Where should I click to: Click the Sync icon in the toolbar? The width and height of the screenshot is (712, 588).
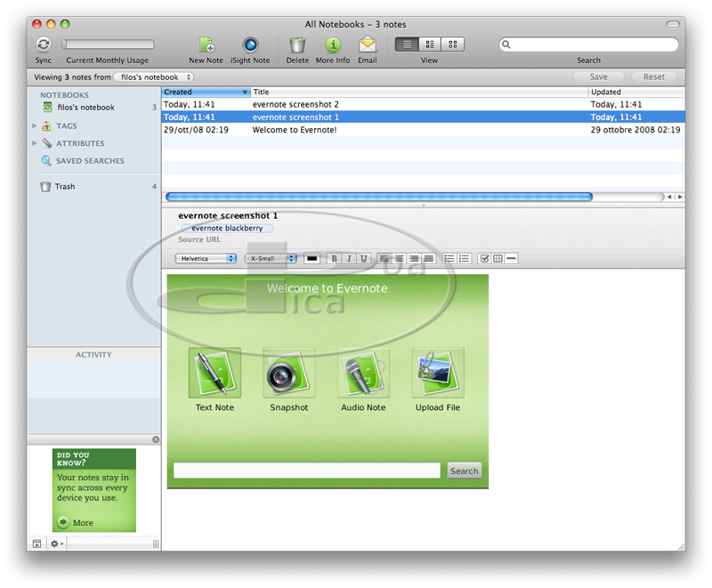click(x=44, y=44)
